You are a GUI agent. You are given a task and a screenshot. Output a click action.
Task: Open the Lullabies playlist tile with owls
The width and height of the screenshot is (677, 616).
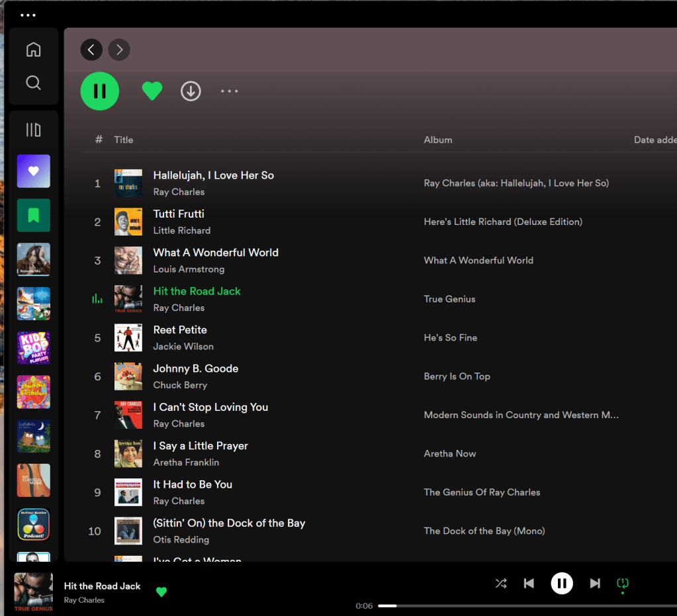pos(34,436)
